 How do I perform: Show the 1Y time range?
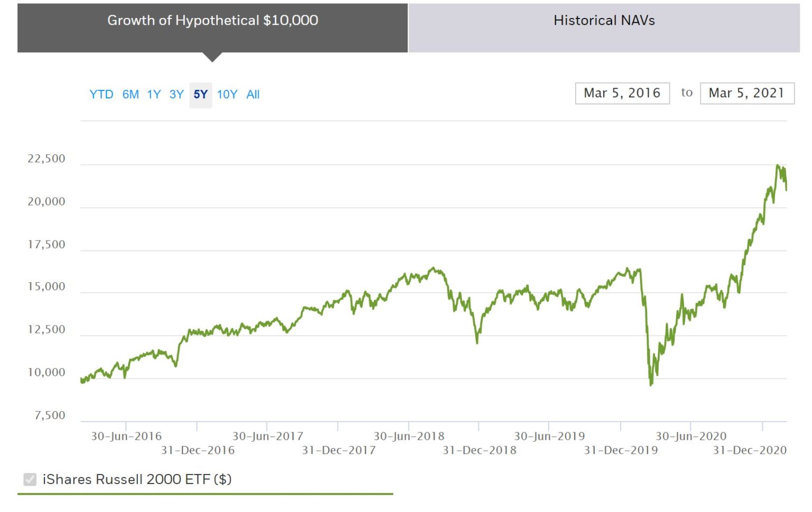pyautogui.click(x=154, y=95)
